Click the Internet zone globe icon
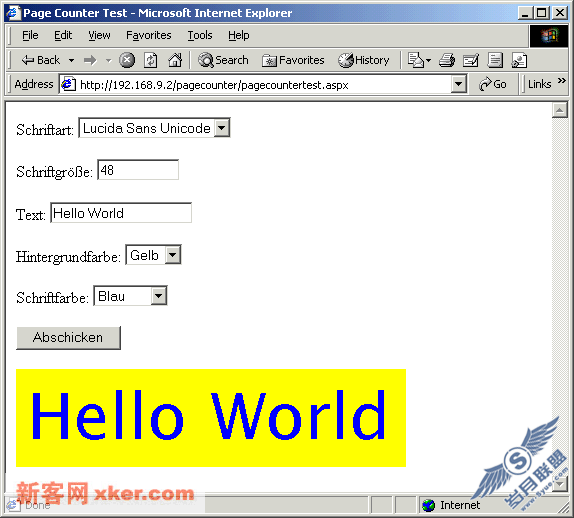Screen dimensions: 574x518 coord(428,506)
